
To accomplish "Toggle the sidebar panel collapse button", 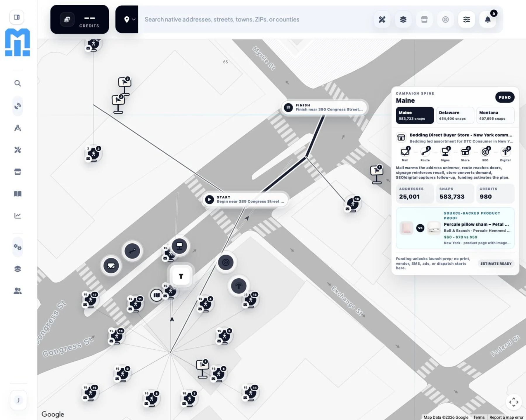I will (17, 17).
